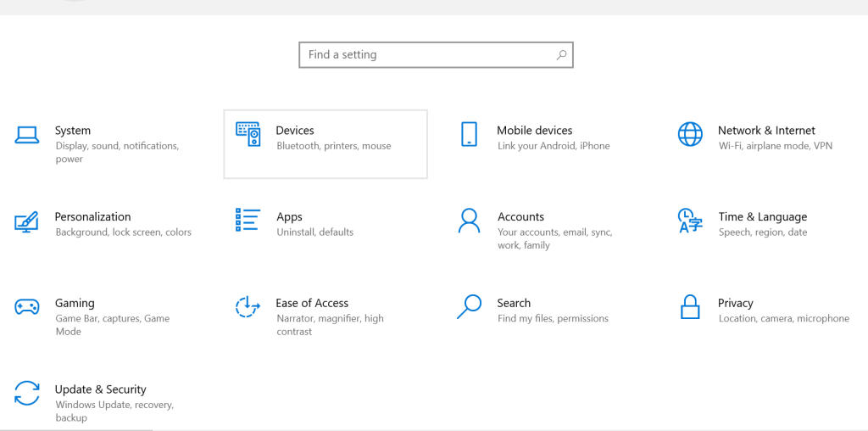Click the Mobile devices phone icon
The image size is (868, 431).
click(469, 134)
